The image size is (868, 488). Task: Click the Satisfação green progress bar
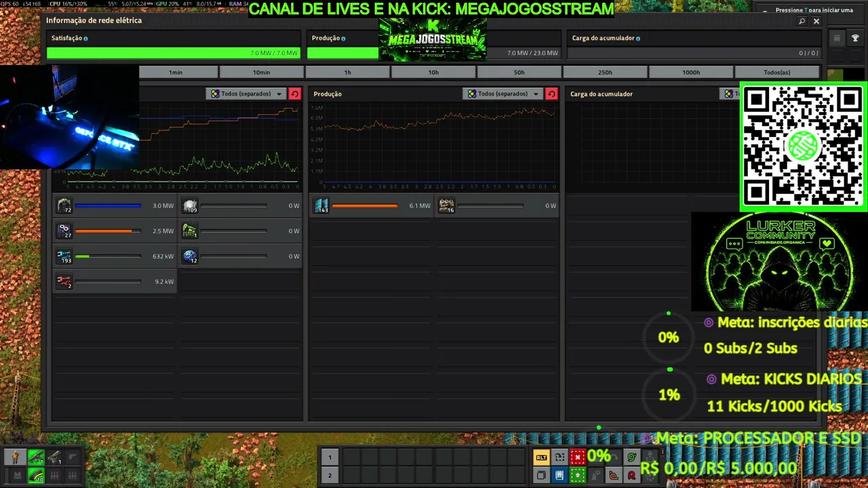(173, 53)
